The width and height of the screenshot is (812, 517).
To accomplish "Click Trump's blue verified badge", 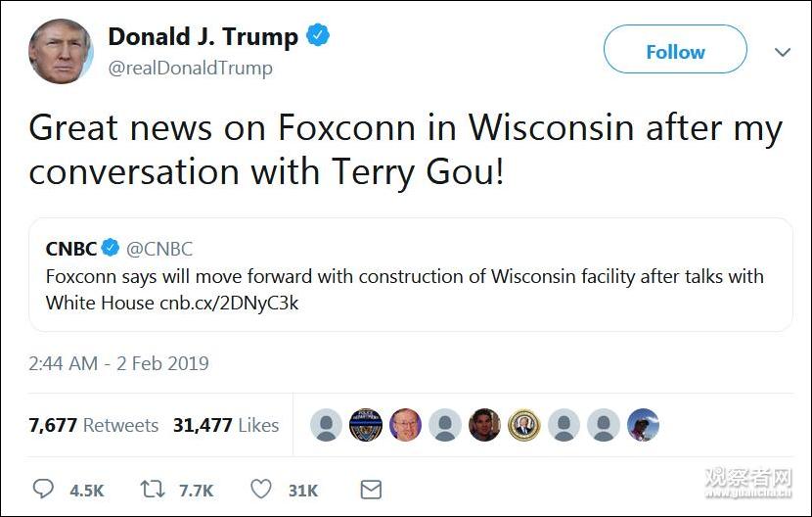I will [318, 35].
